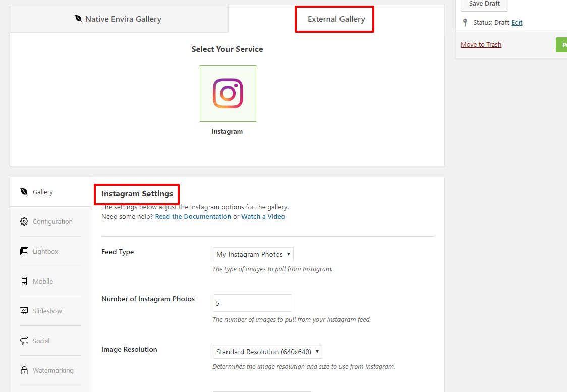This screenshot has height=392, width=567.
Task: Click the Instagram label under the logo
Action: coord(227,131)
